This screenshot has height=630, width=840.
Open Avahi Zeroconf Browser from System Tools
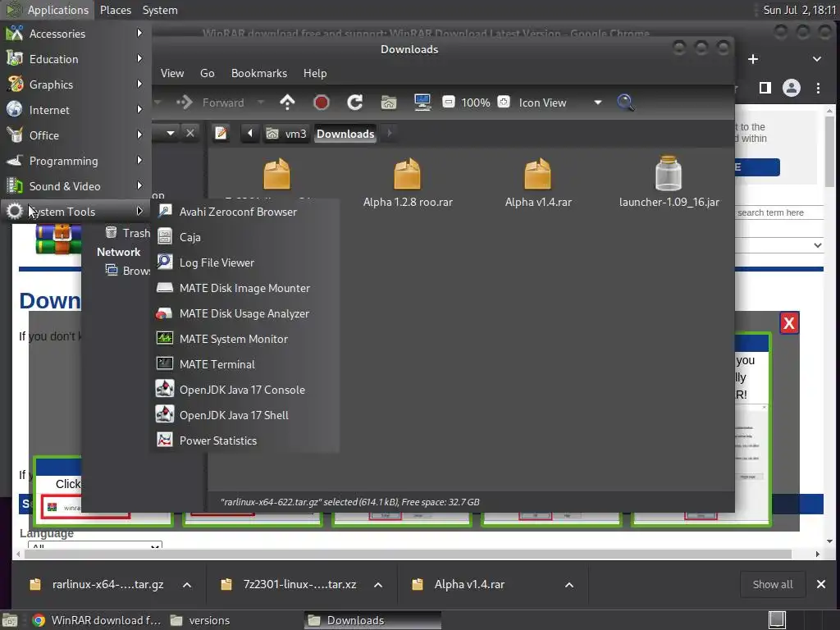(x=245, y=212)
